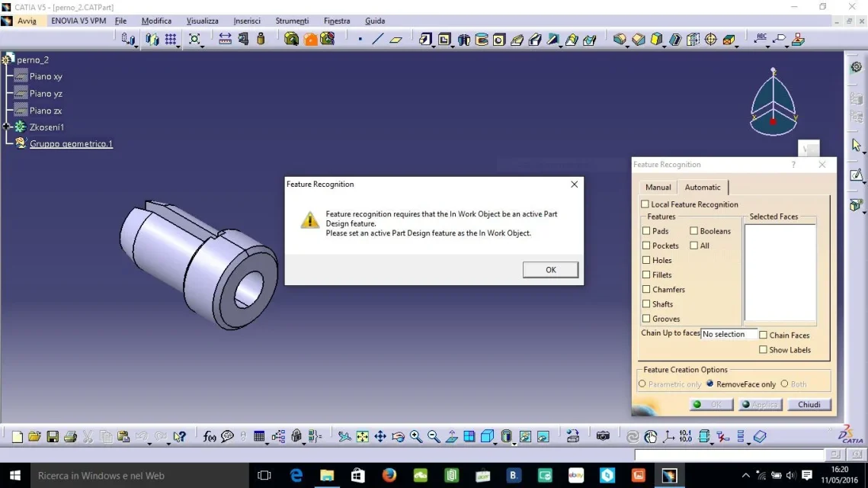Open the Visualizza menu
This screenshot has height=488, width=868.
[x=202, y=21]
